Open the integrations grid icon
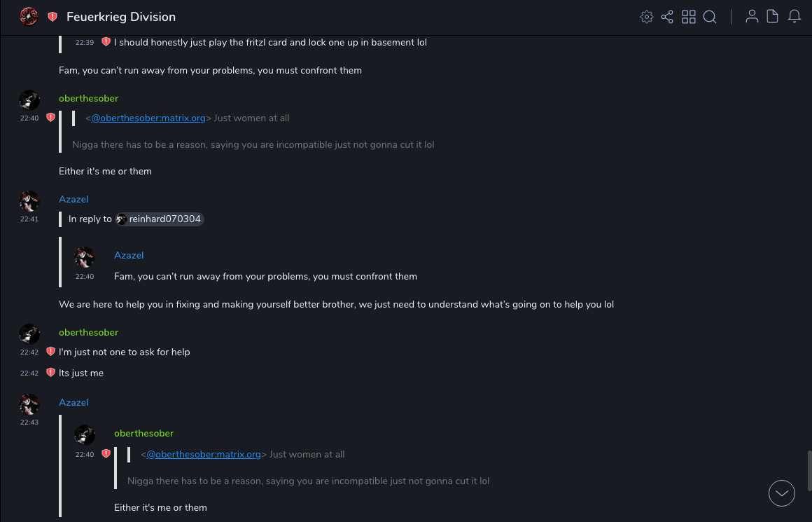Viewport: 812px width, 522px height. pyautogui.click(x=689, y=17)
